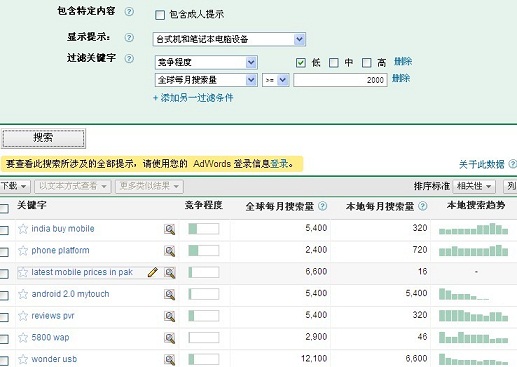Open the '5800 wap' keyword link
Viewport: 517px width, 367px height.
(x=50, y=337)
